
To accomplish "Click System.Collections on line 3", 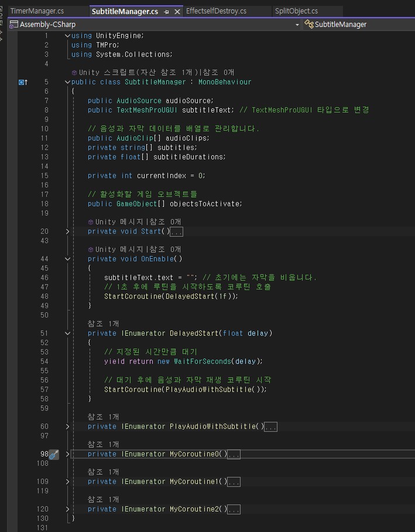I will coord(133,54).
